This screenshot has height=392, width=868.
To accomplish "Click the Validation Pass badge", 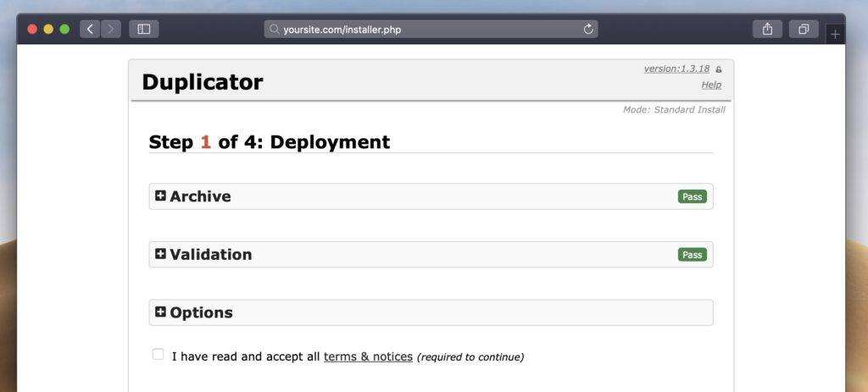I will point(692,255).
